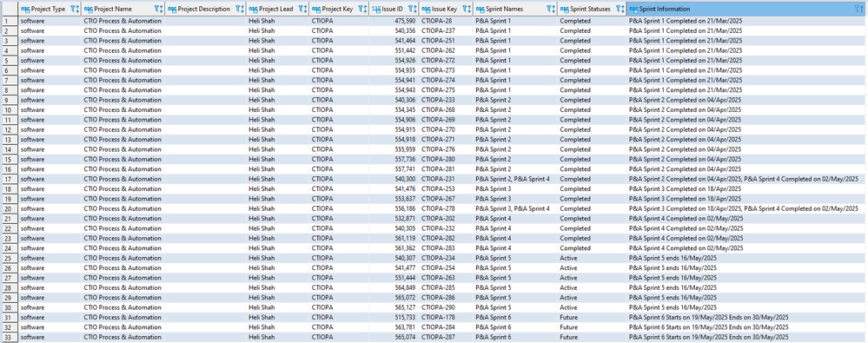Click Issue ID cell 556,186
The width and height of the screenshot is (868, 343).
[x=394, y=208]
